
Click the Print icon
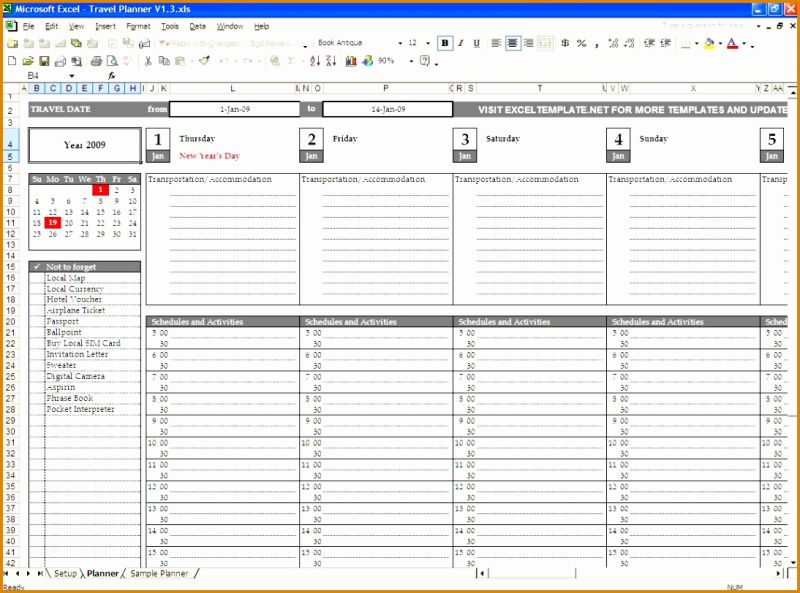(x=96, y=61)
